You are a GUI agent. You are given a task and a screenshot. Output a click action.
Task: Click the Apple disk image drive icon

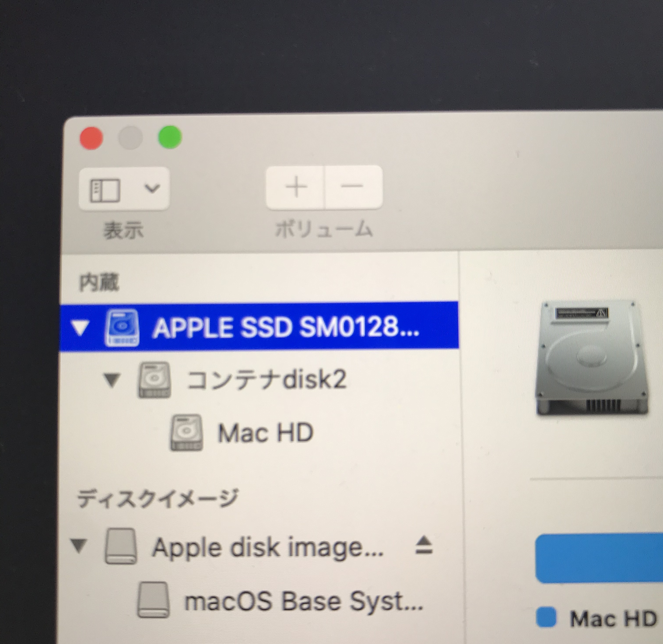(121, 546)
